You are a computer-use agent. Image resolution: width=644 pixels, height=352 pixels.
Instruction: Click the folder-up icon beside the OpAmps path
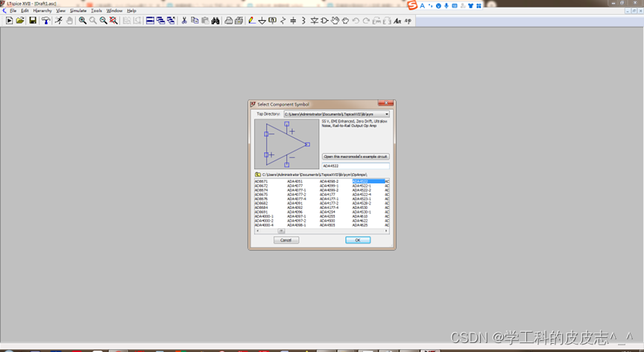pos(257,175)
